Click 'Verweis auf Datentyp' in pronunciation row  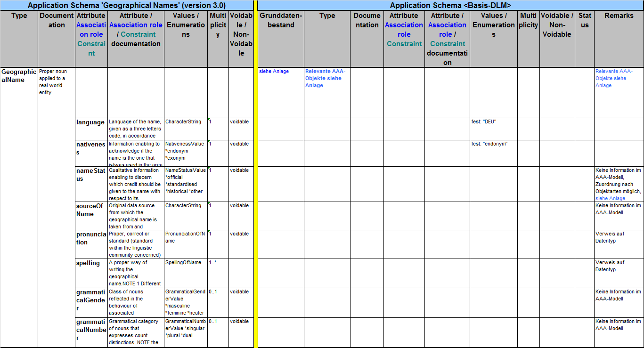(619, 244)
